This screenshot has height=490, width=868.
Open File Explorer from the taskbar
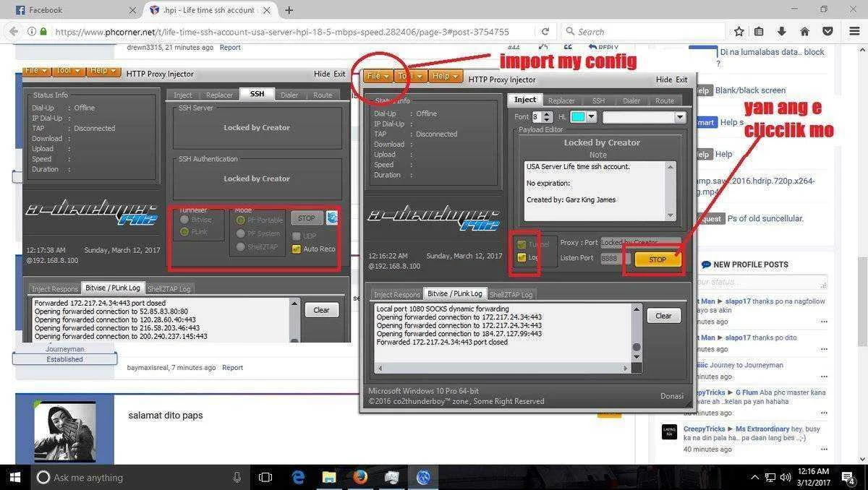tap(329, 477)
